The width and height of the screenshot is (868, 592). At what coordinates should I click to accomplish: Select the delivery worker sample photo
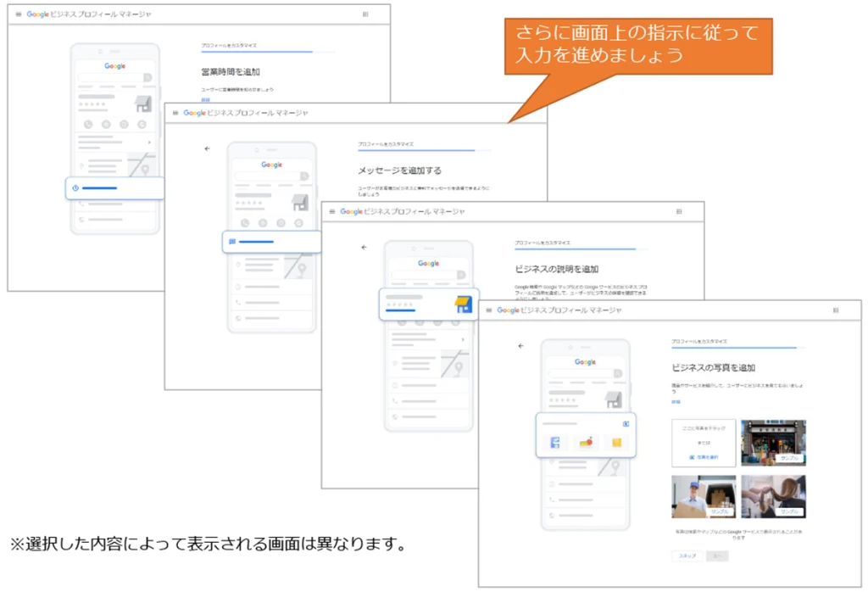click(704, 496)
